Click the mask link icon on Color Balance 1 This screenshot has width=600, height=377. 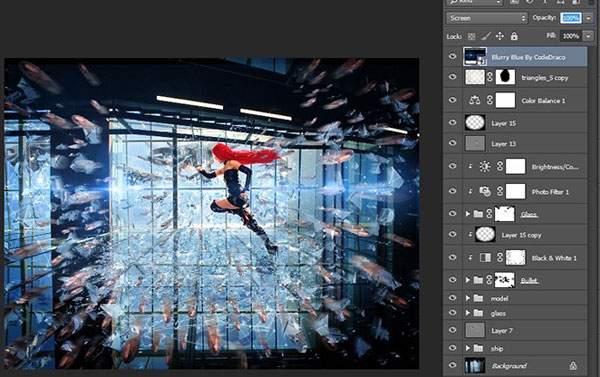490,100
